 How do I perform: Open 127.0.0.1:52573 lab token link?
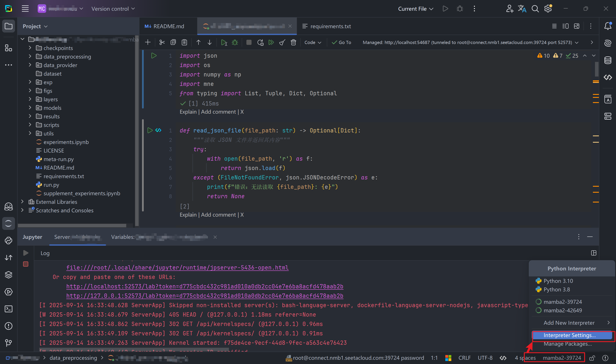point(205,296)
